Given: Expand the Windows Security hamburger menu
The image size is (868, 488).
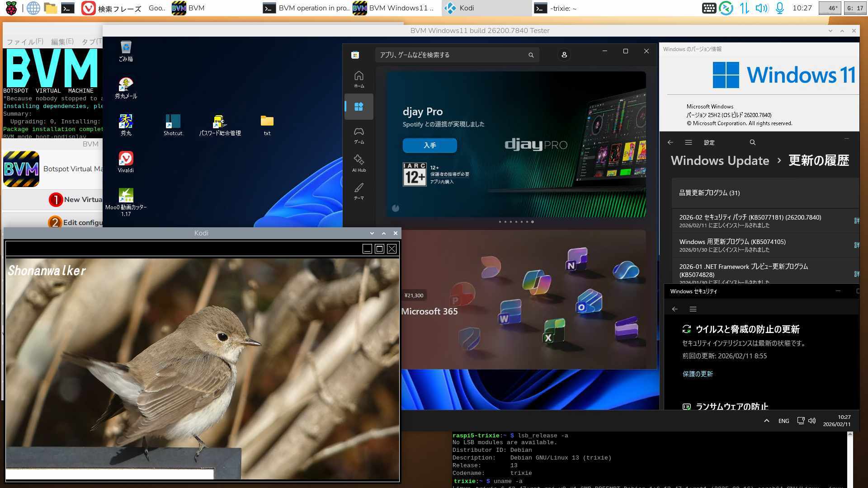Looking at the screenshot, I should [x=693, y=309].
